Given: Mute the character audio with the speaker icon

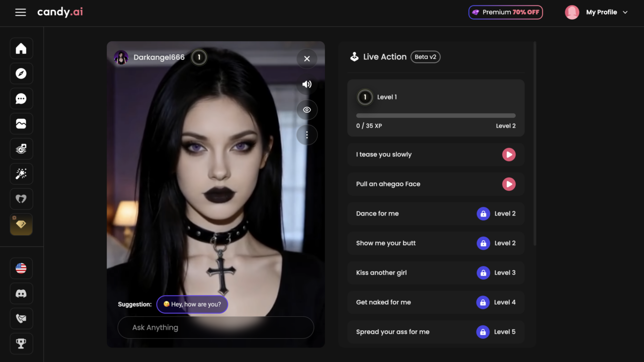Looking at the screenshot, I should click(307, 84).
